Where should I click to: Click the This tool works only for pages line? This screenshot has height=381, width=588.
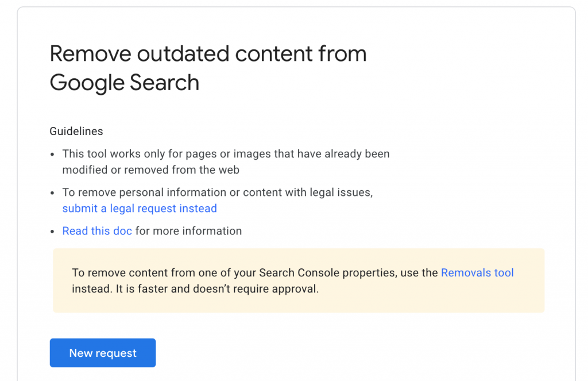click(226, 153)
